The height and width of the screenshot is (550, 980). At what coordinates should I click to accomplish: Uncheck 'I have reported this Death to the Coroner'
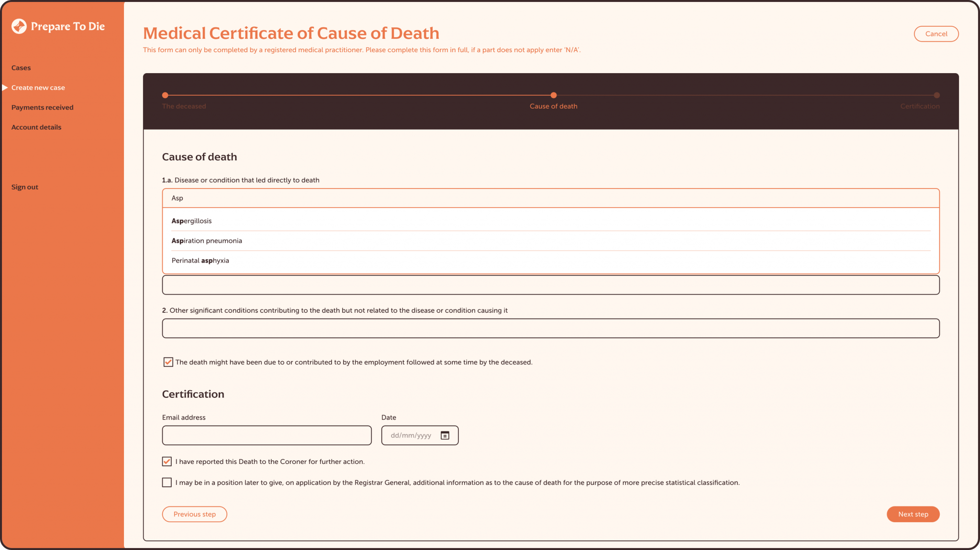167,461
